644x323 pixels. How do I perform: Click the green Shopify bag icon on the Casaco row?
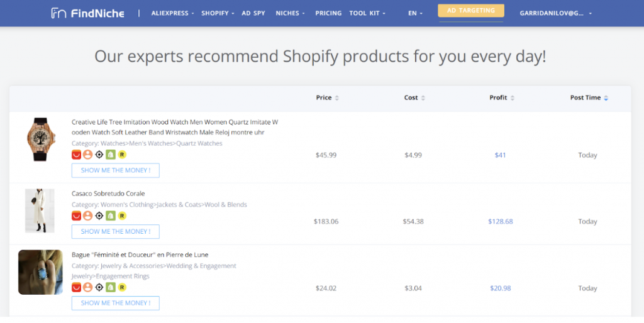coord(111,216)
